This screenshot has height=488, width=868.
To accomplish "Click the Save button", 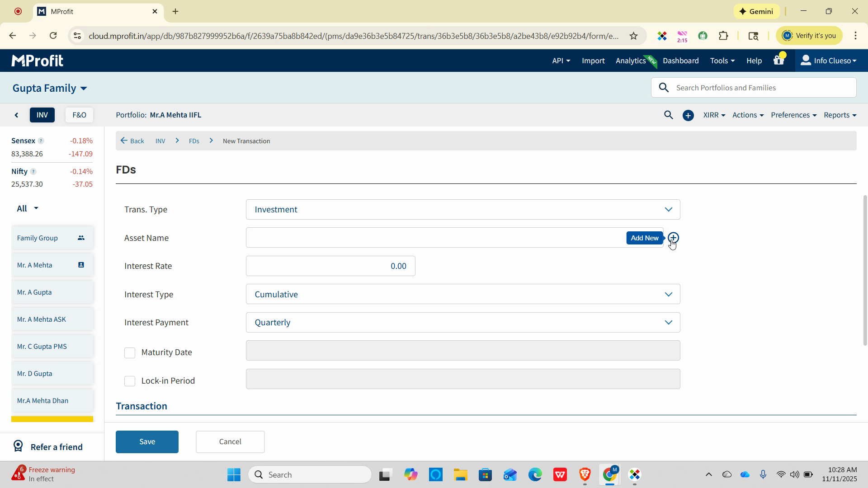I will [x=147, y=442].
